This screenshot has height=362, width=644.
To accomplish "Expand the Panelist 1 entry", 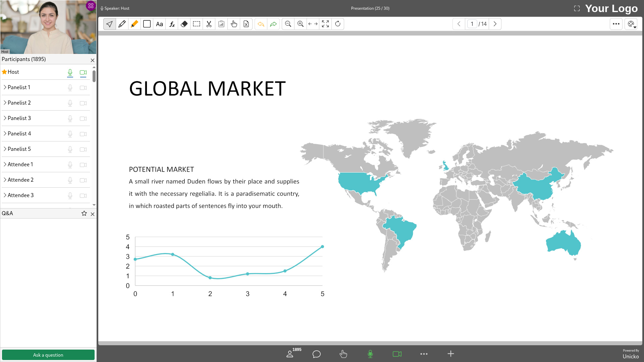I will click(5, 87).
